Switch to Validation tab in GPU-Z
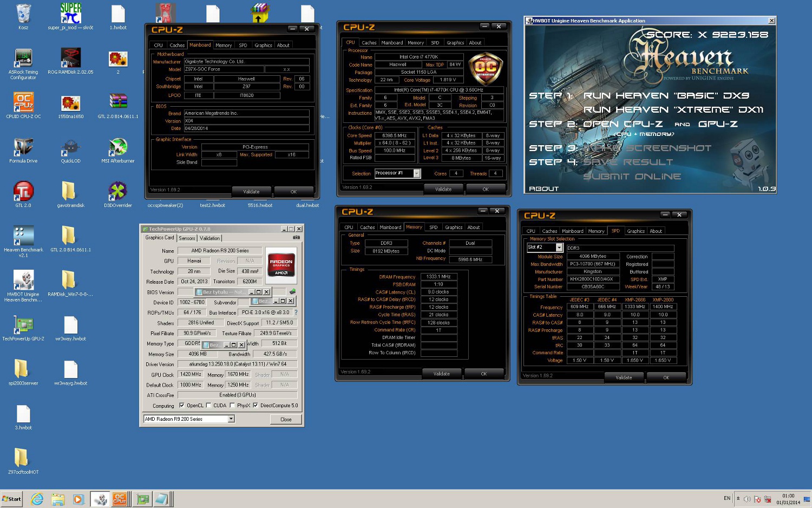 [x=210, y=238]
